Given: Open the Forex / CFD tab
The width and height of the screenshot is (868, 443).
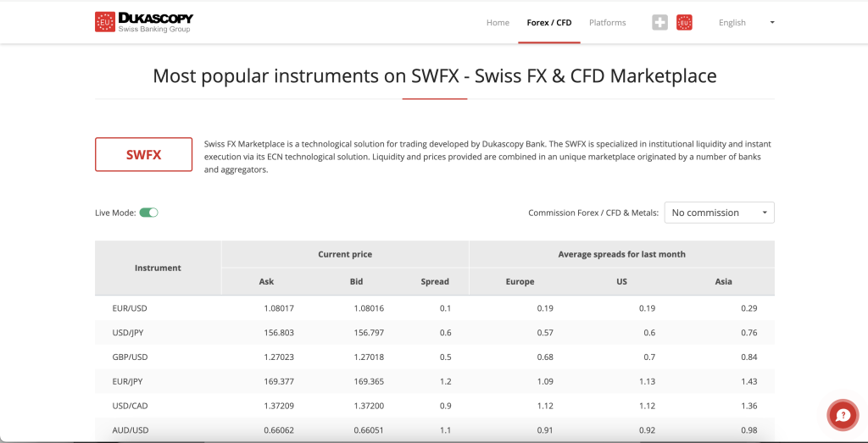Looking at the screenshot, I should point(549,23).
